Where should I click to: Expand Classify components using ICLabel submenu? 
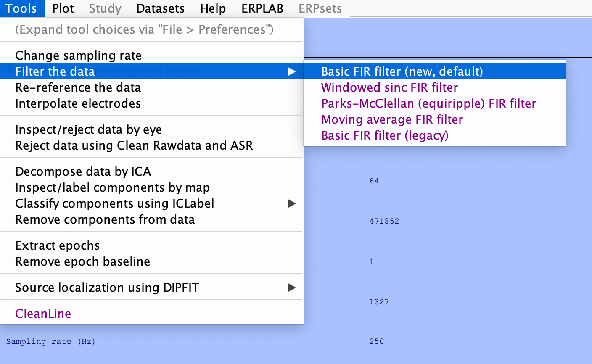[292, 204]
